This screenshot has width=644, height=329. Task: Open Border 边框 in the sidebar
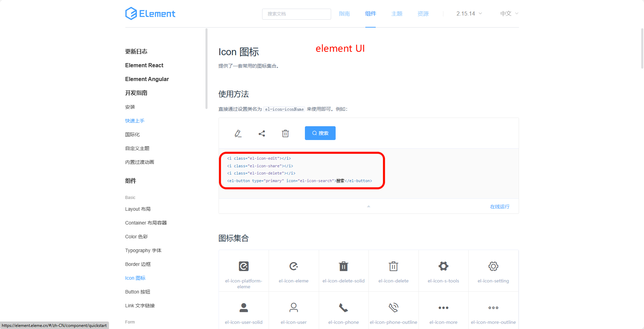click(138, 264)
